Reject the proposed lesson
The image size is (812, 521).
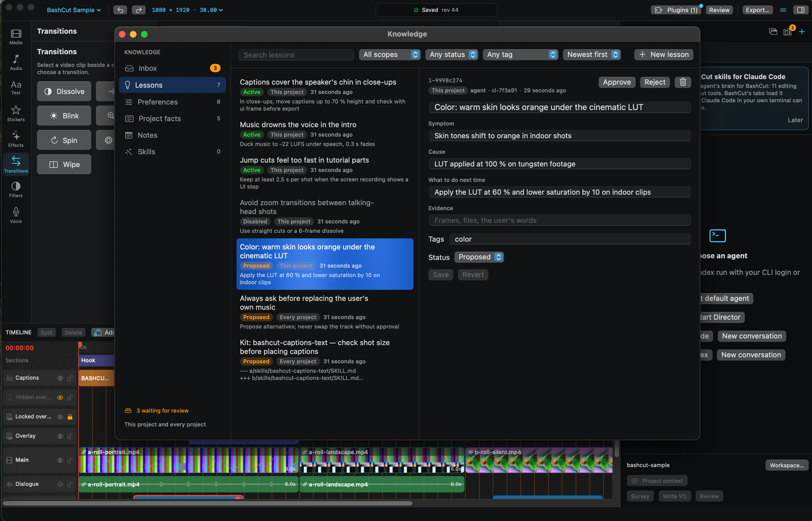pos(654,82)
